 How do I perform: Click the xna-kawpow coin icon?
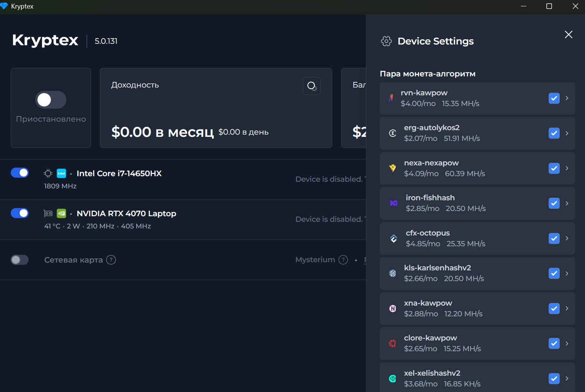click(393, 308)
